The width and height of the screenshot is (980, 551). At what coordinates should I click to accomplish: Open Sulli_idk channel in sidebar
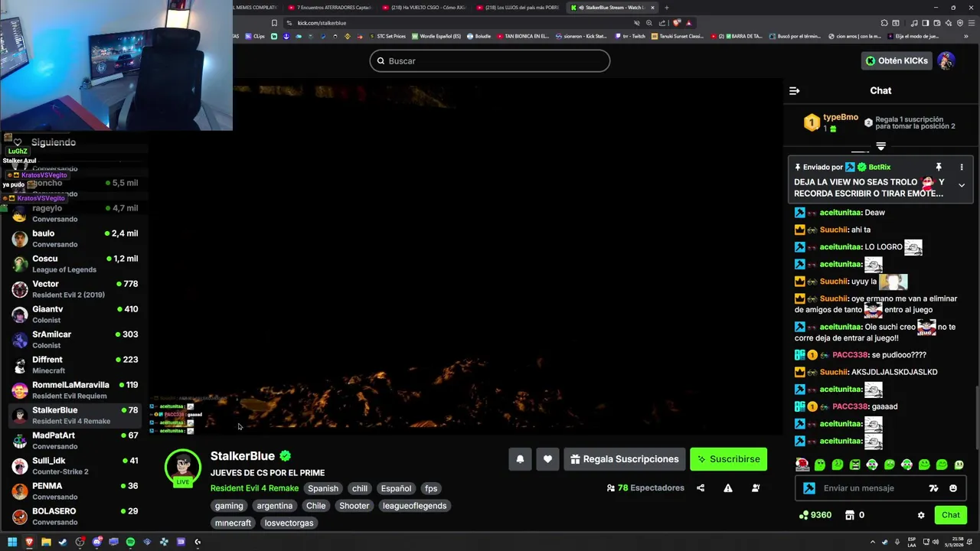[74, 466]
